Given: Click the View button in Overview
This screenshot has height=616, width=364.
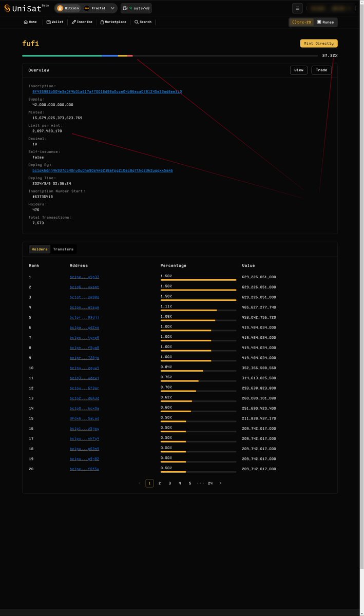Looking at the screenshot, I should click(x=299, y=70).
